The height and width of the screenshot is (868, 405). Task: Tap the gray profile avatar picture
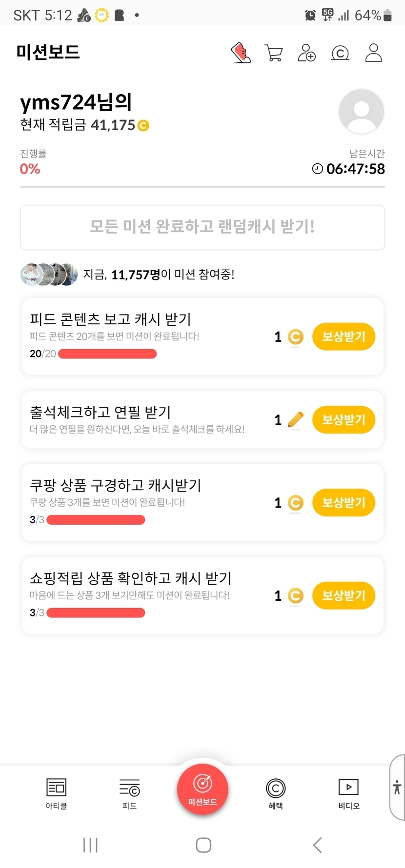(x=361, y=111)
